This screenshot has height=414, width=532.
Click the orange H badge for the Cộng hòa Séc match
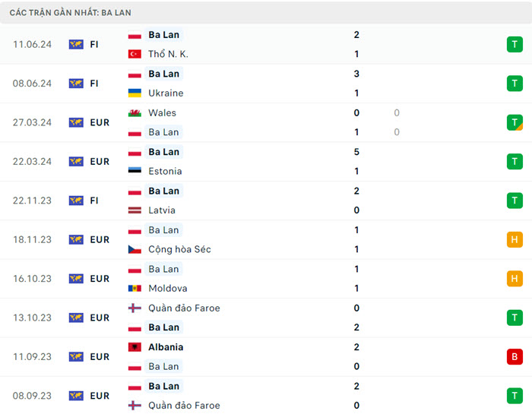pyautogui.click(x=515, y=240)
